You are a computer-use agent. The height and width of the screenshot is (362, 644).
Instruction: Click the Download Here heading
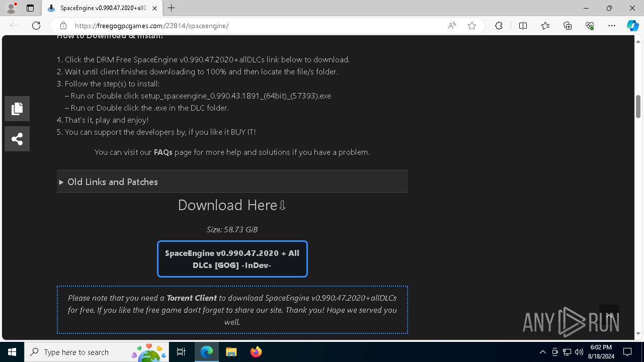click(232, 205)
